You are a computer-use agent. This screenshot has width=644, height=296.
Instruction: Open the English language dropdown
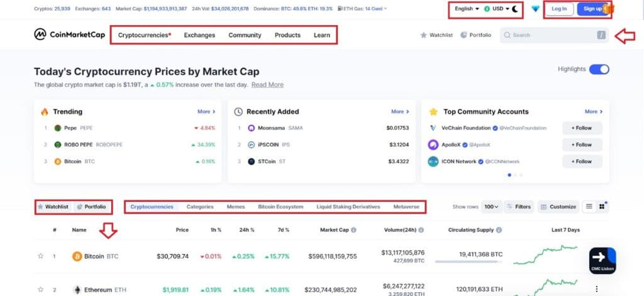pos(467,9)
